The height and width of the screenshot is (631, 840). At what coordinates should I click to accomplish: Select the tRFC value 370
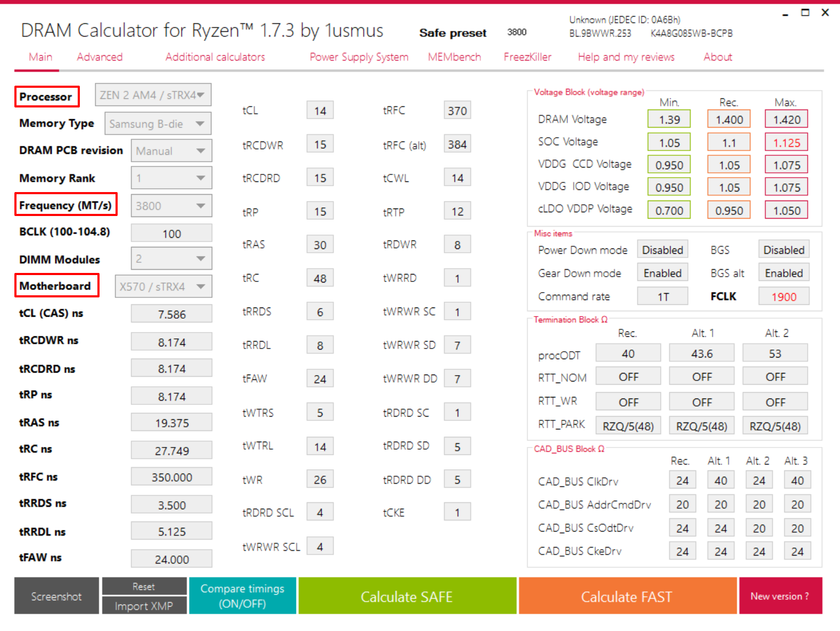coord(457,111)
